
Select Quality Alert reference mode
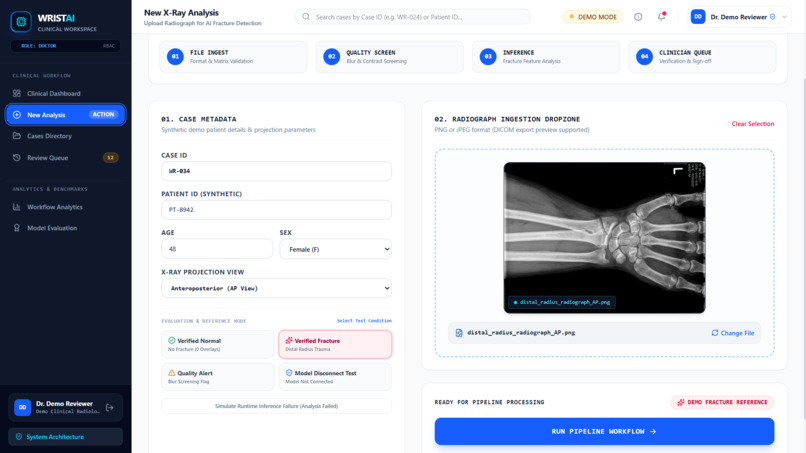(218, 377)
